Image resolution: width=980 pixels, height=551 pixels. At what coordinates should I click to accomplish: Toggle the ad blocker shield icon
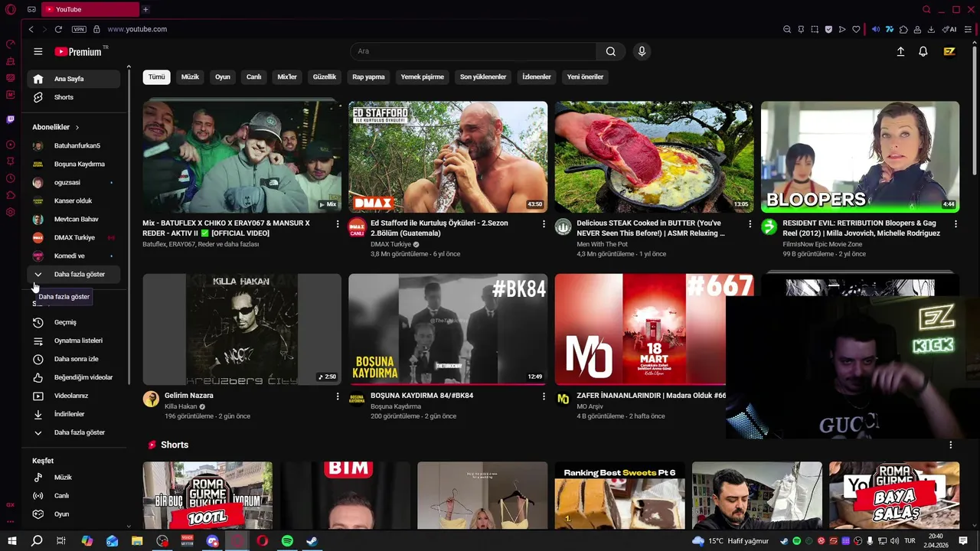click(x=828, y=29)
